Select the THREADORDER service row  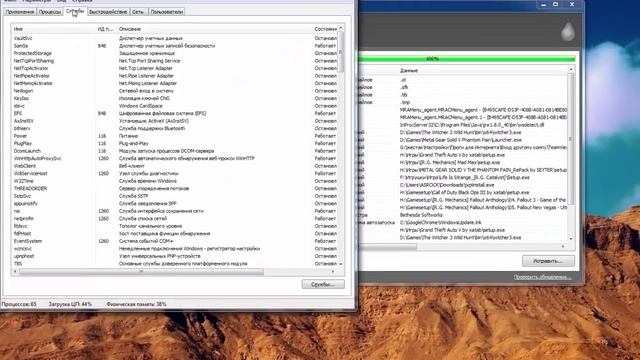(x=175, y=189)
